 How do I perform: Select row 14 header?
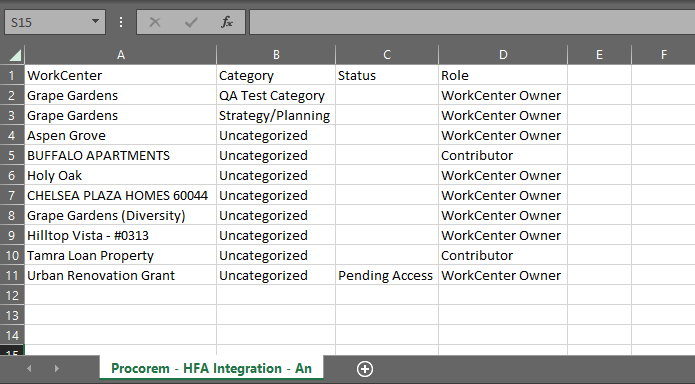(12, 335)
